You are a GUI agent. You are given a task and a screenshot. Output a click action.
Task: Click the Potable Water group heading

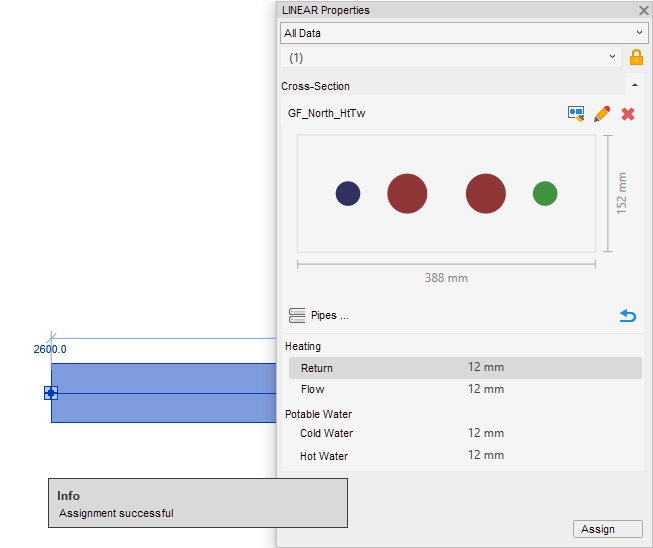pyautogui.click(x=318, y=414)
